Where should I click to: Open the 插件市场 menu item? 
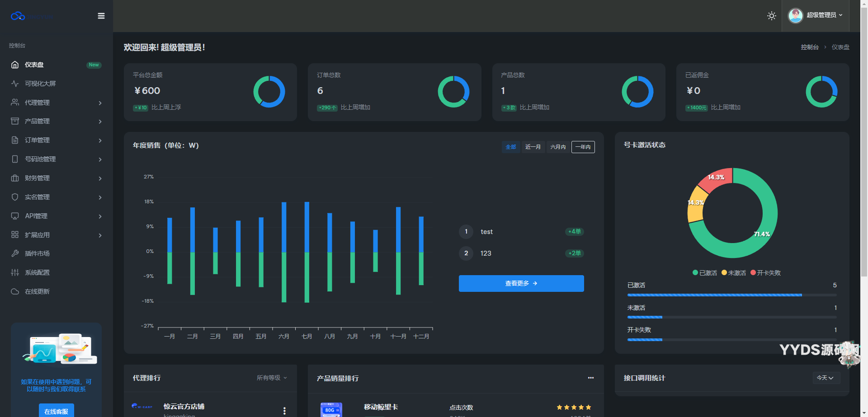click(37, 253)
